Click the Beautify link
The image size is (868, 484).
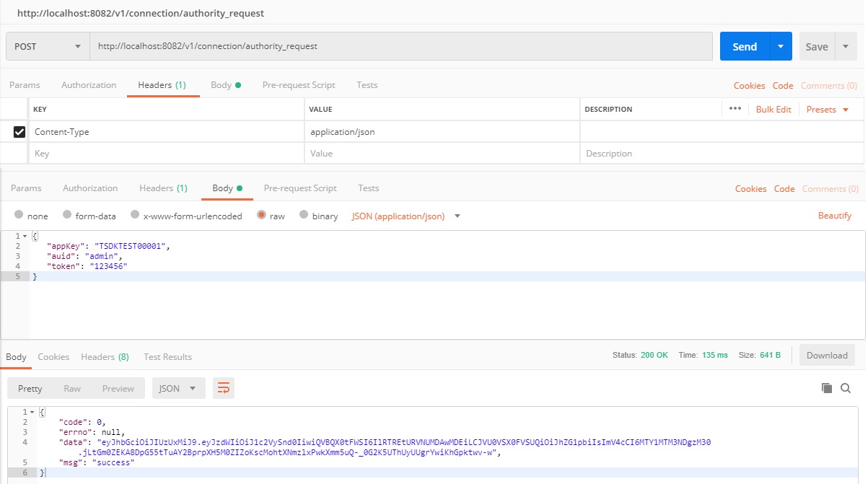(834, 216)
